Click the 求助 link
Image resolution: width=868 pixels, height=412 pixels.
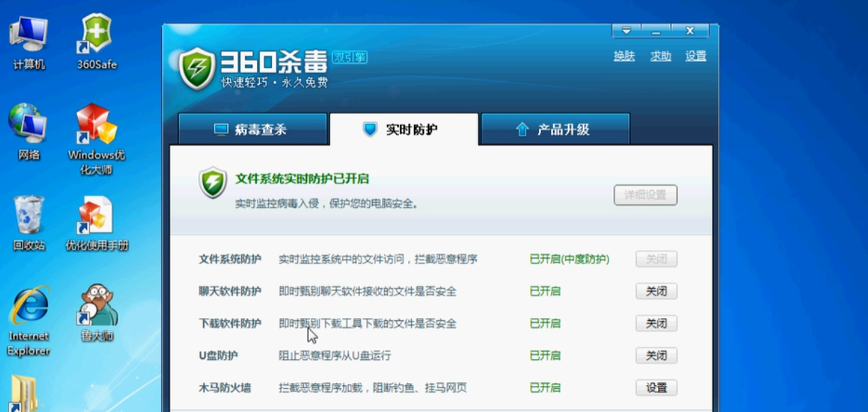coord(661,56)
